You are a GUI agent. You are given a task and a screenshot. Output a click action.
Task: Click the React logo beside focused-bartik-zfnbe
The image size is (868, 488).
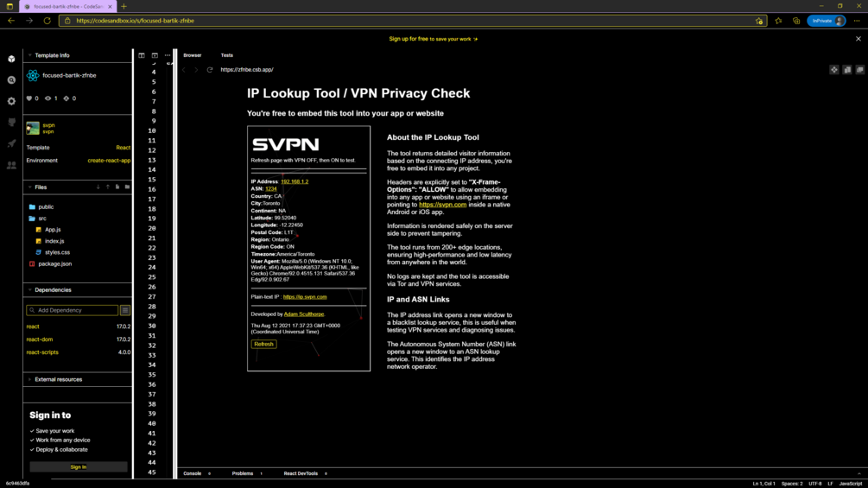coord(33,75)
